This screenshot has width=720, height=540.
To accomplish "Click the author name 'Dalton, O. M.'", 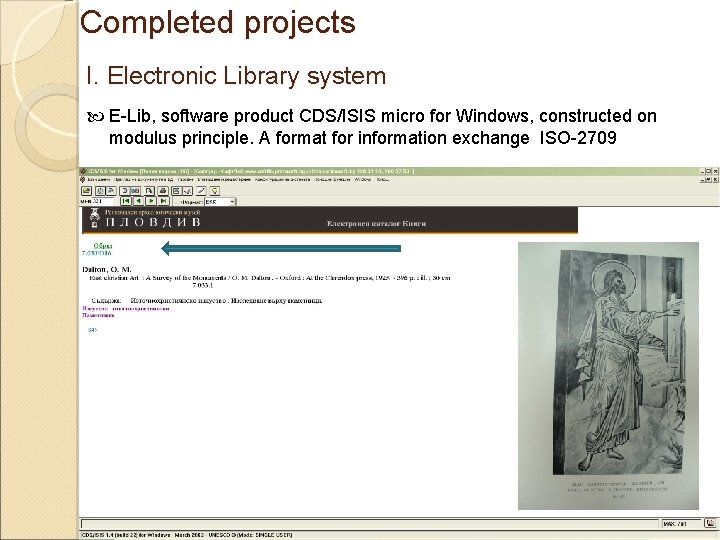I will (107, 270).
